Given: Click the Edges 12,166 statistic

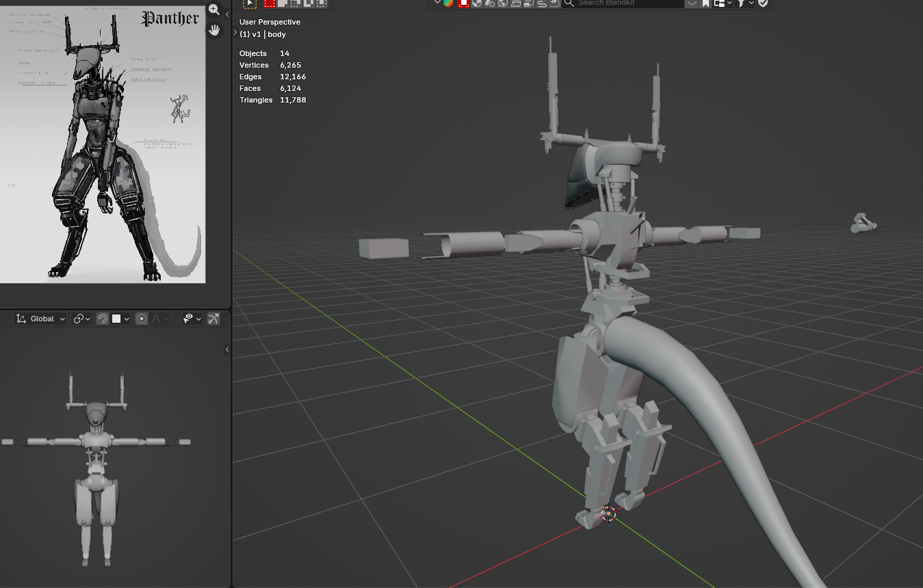Looking at the screenshot, I should [273, 77].
